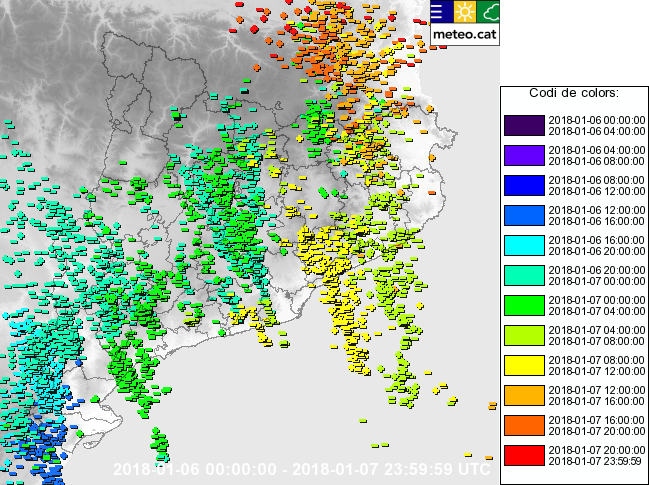Select the bright green 00:00–04:00 swatch
This screenshot has height=485, width=649.
point(525,305)
